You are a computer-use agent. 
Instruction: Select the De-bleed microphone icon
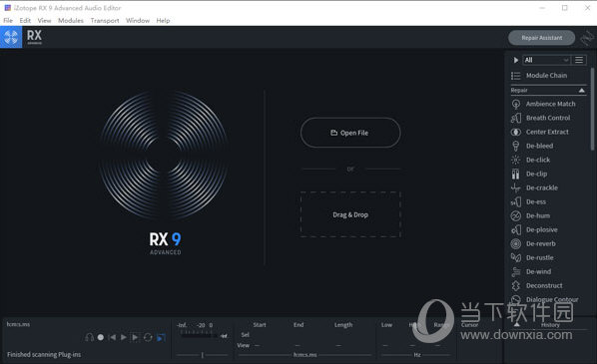[516, 146]
